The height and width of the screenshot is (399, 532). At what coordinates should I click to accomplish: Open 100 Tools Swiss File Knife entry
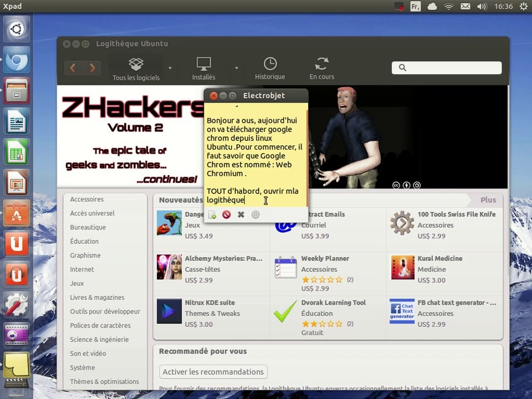point(444,229)
